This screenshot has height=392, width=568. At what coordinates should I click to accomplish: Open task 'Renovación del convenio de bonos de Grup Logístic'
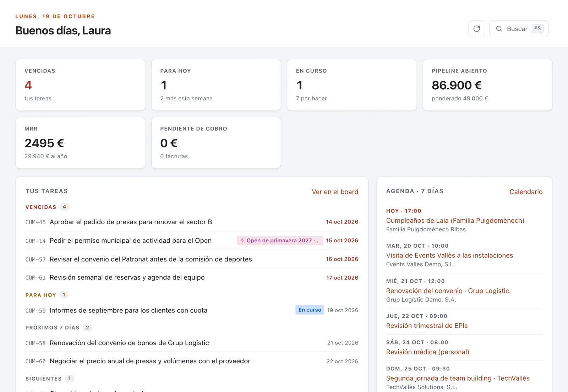point(192,343)
